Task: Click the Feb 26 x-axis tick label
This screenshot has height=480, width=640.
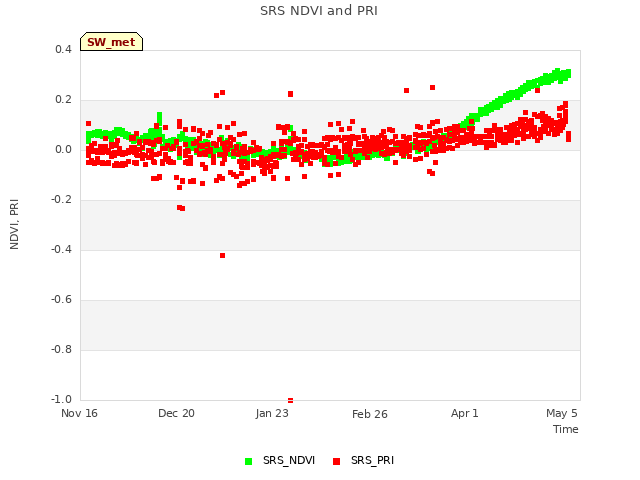Action: (x=370, y=414)
